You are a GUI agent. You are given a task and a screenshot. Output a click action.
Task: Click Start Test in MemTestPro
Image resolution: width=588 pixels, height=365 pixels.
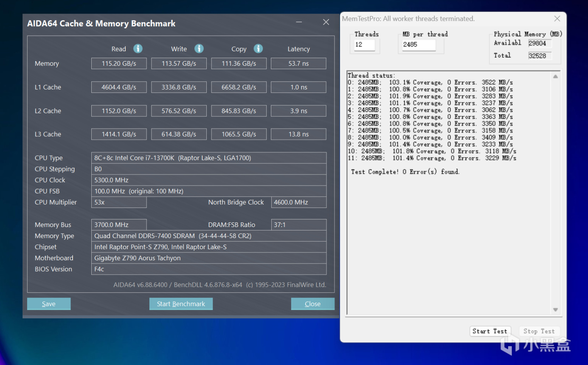pos(490,331)
